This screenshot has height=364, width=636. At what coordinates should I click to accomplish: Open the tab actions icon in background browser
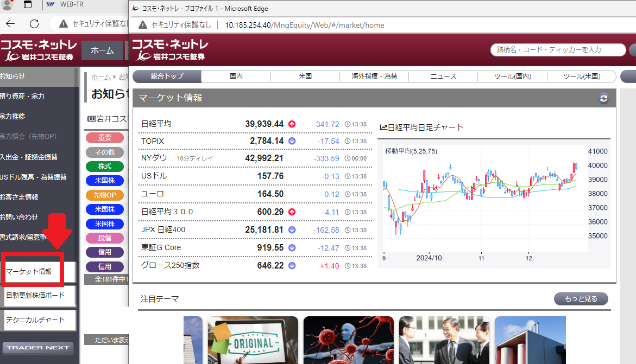click(28, 4)
